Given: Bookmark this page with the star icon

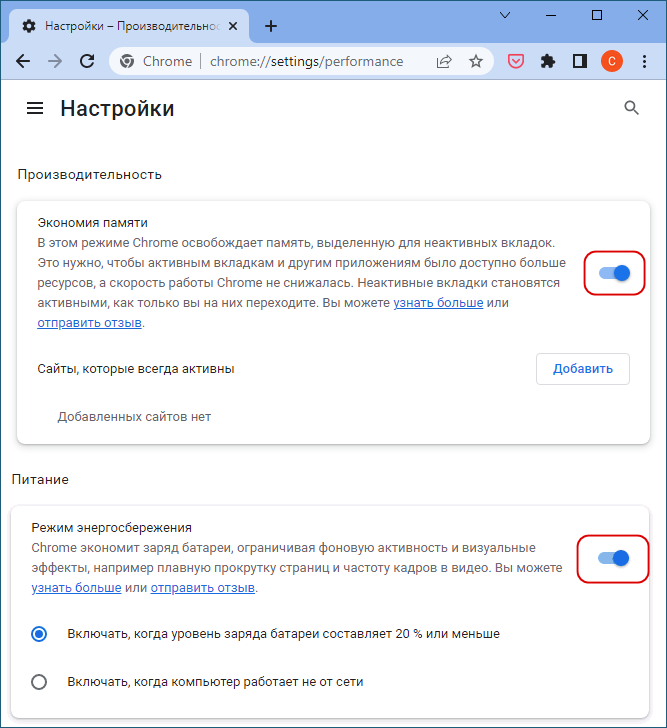Looking at the screenshot, I should [476, 61].
